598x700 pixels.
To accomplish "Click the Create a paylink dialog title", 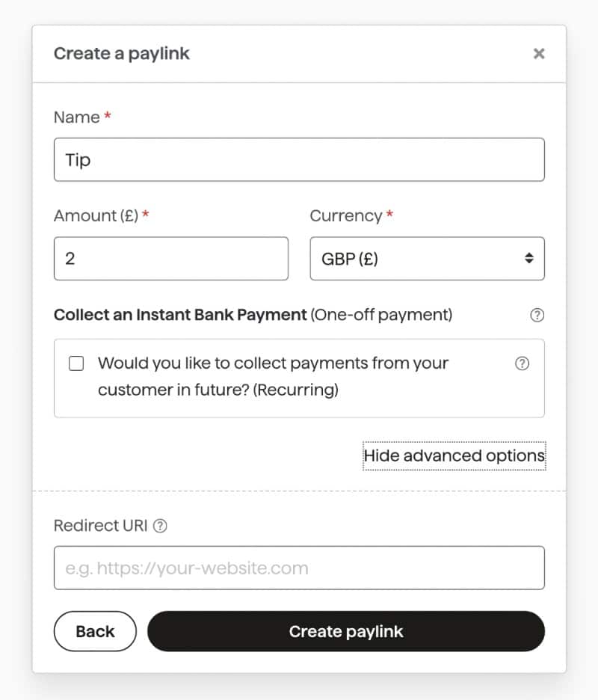I will tap(122, 53).
